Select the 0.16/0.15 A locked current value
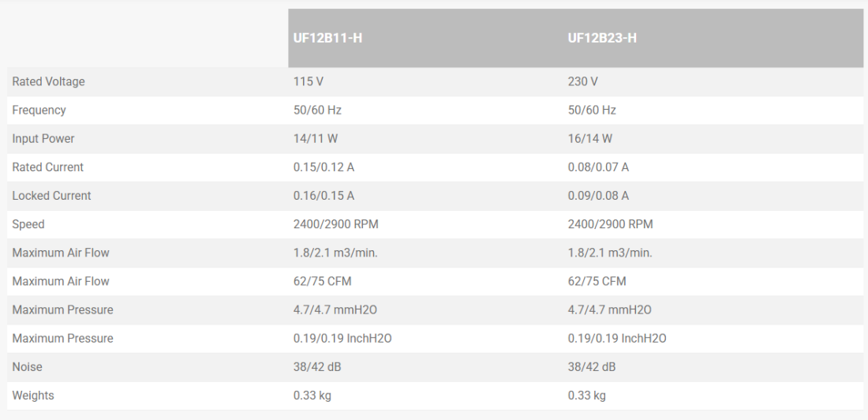This screenshot has width=868, height=420. click(324, 196)
